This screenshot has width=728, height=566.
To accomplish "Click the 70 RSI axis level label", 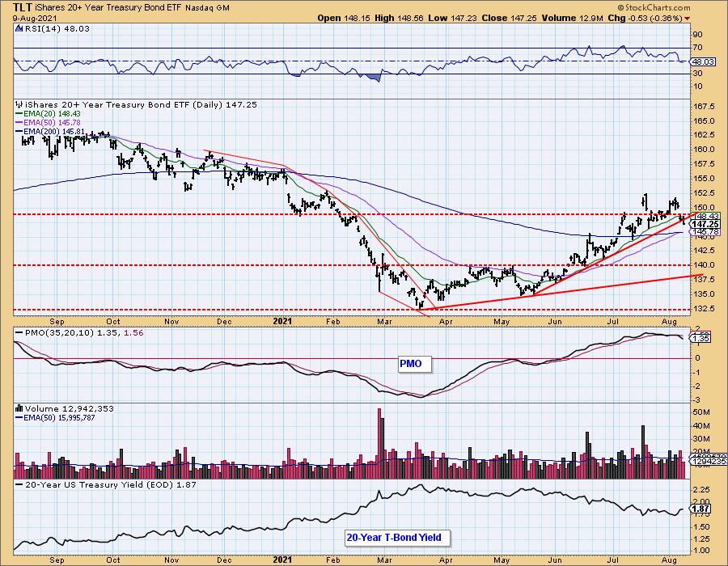I will [698, 48].
